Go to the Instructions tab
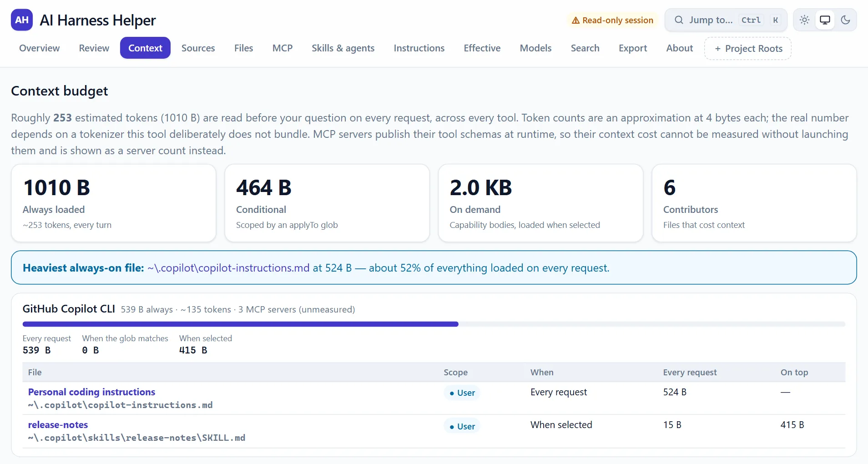Screen dimensions: 868x464 [x=419, y=48]
